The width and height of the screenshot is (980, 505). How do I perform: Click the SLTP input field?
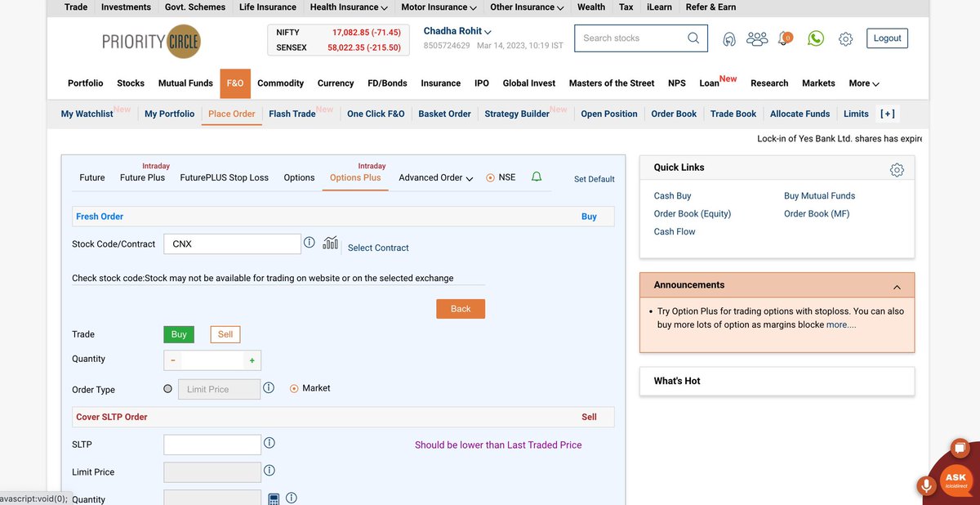(x=212, y=445)
